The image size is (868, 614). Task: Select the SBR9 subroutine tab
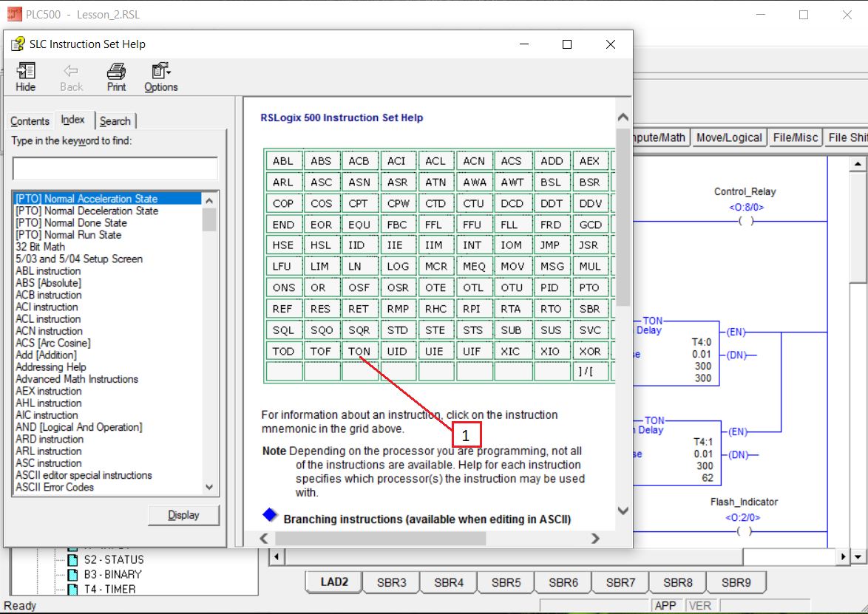pos(736,582)
